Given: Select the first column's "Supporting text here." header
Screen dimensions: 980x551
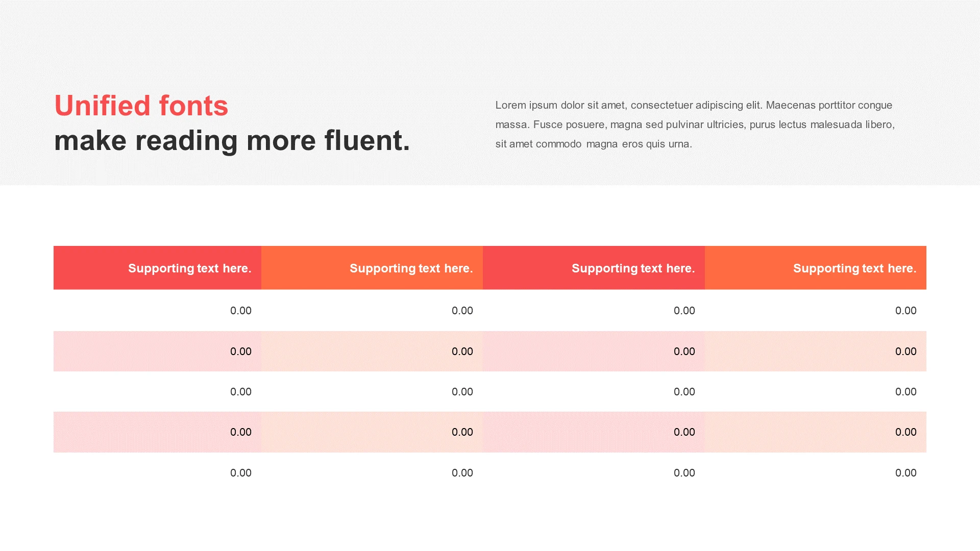Looking at the screenshot, I should (x=189, y=268).
